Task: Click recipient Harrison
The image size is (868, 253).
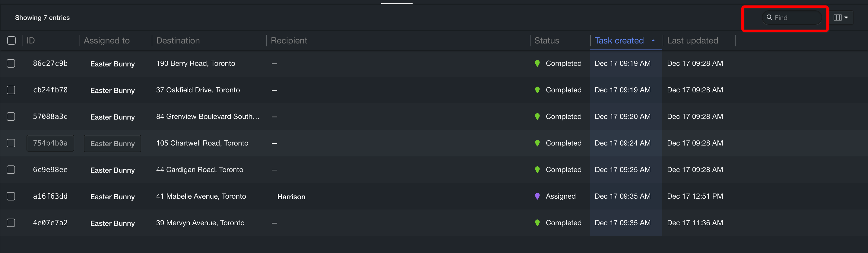Action: (291, 197)
